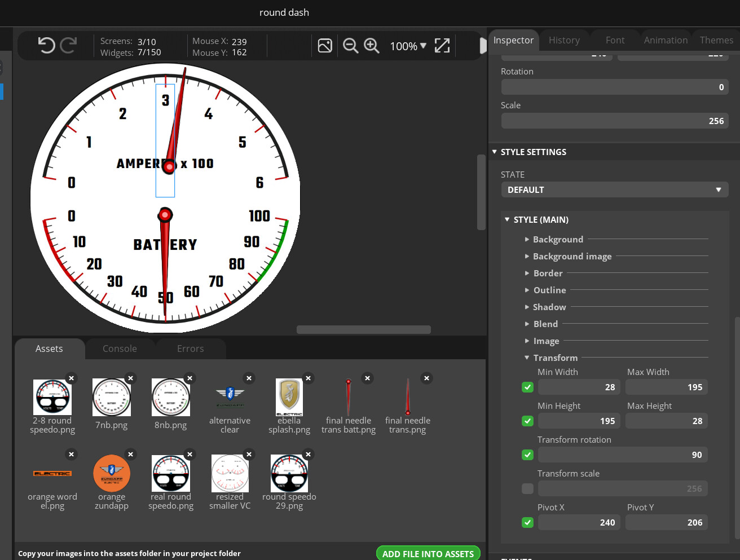740x560 pixels.
Task: Click ADD FILE INTO ASSETS button
Action: [428, 554]
